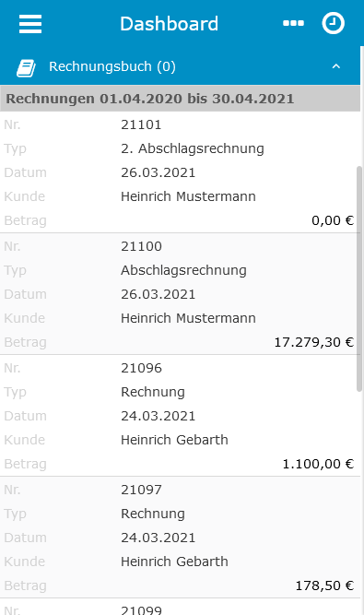Open the three-dots more options menu

293,24
